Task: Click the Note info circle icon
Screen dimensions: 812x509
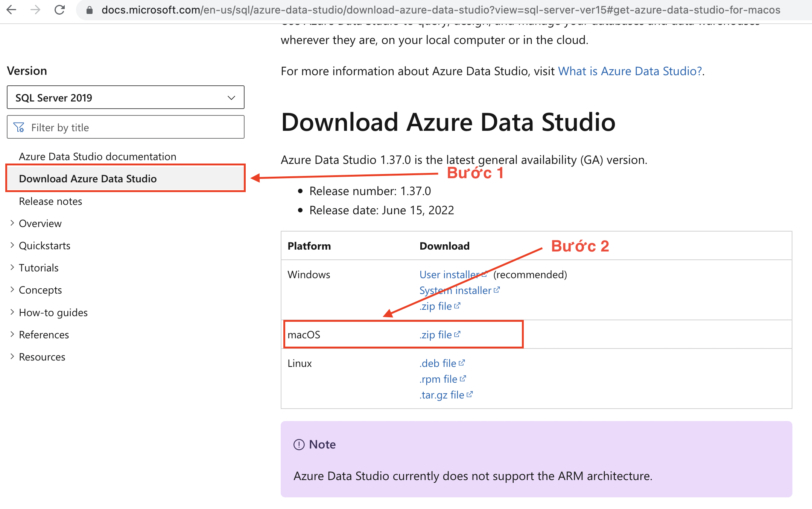Action: pos(299,445)
